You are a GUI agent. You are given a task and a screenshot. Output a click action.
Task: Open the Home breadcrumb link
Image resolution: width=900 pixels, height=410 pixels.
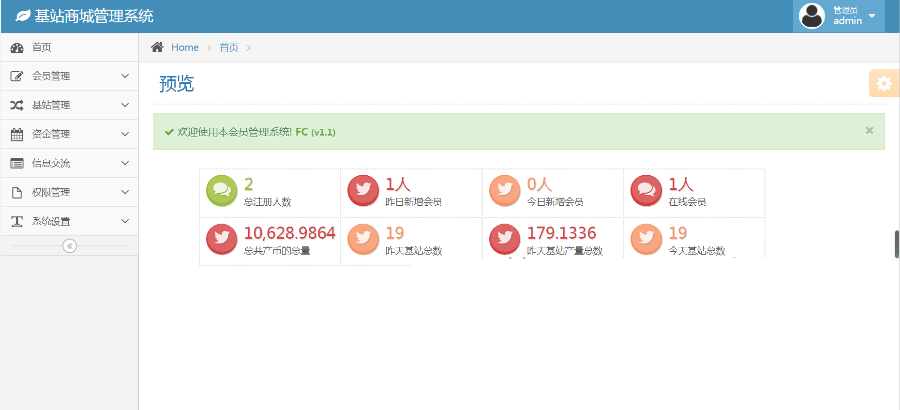(185, 48)
